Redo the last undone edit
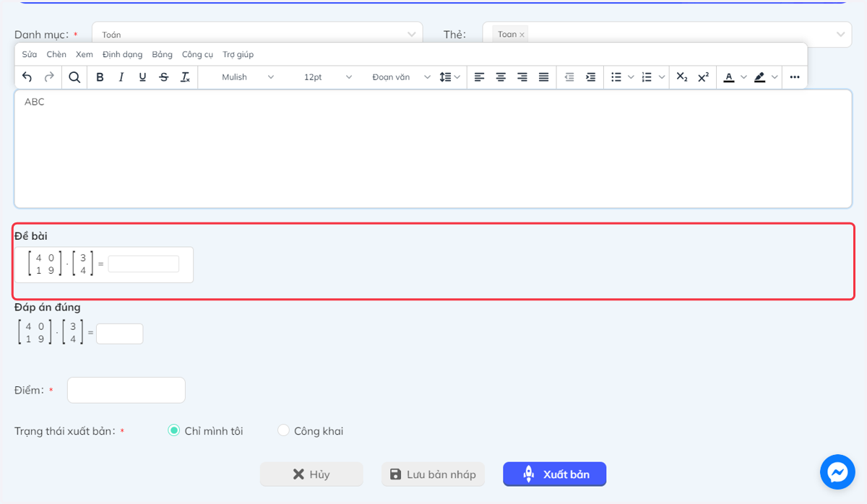The image size is (867, 504). pyautogui.click(x=49, y=77)
